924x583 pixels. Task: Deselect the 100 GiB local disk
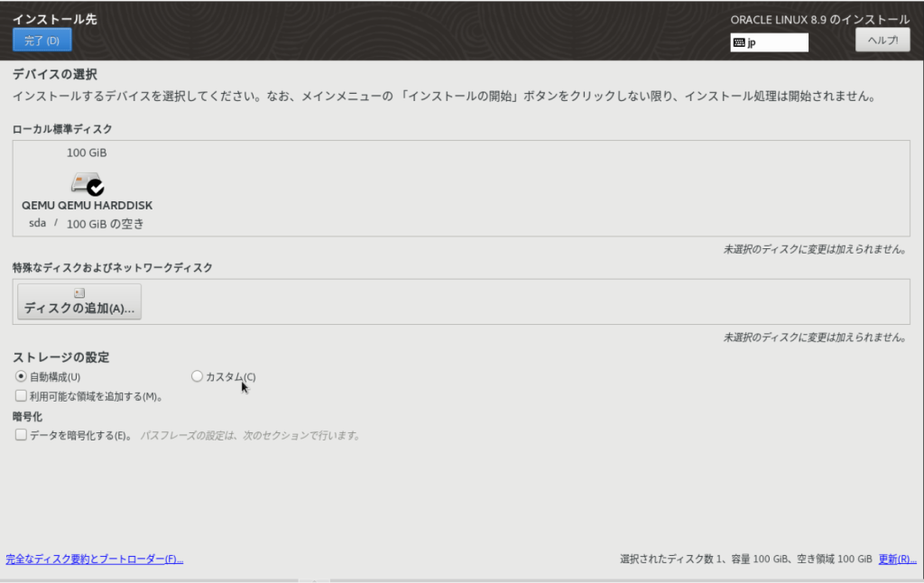click(x=86, y=185)
